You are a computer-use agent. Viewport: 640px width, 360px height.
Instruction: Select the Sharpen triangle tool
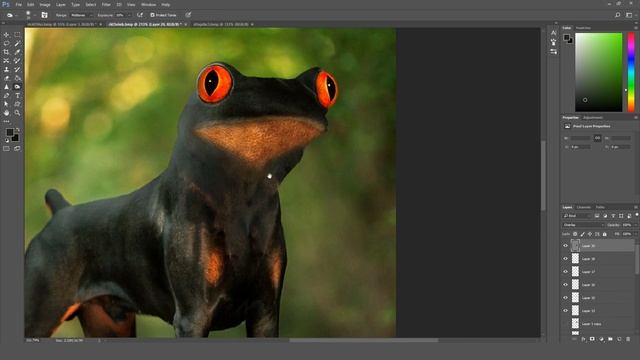[x=7, y=87]
